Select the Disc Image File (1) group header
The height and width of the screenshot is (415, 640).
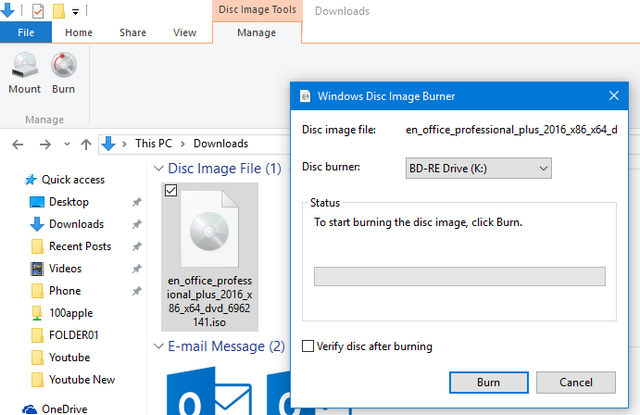[224, 168]
